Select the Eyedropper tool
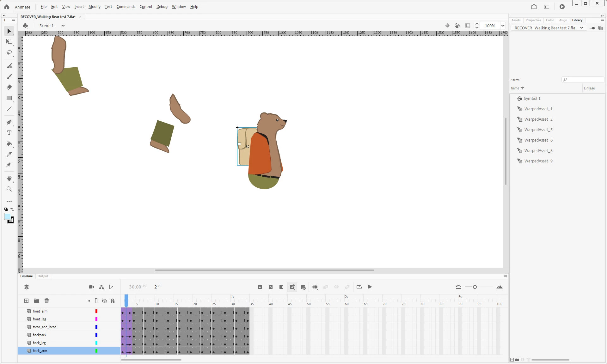Image resolution: width=607 pixels, height=364 pixels. (9, 154)
